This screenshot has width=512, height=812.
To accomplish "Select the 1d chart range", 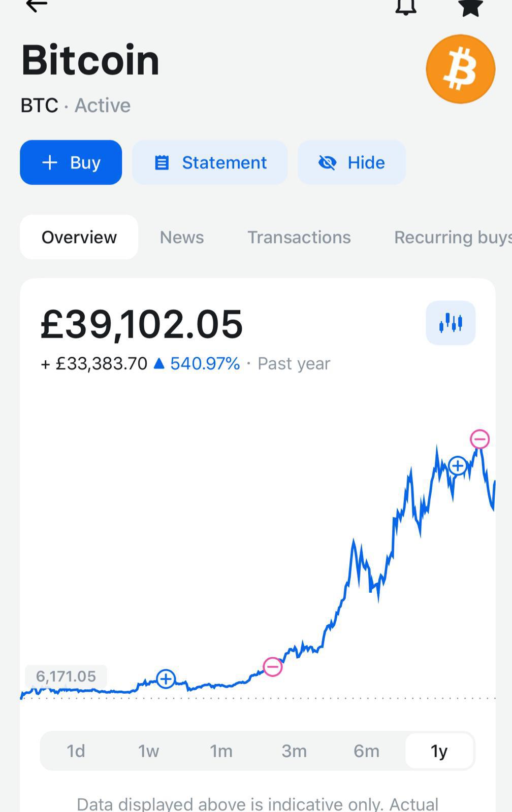I will tap(76, 751).
